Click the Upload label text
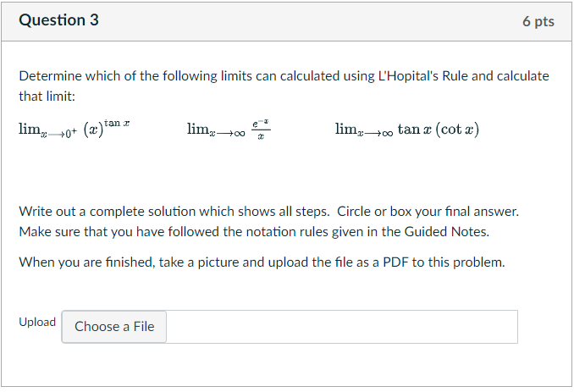The height and width of the screenshot is (392, 574). point(37,323)
